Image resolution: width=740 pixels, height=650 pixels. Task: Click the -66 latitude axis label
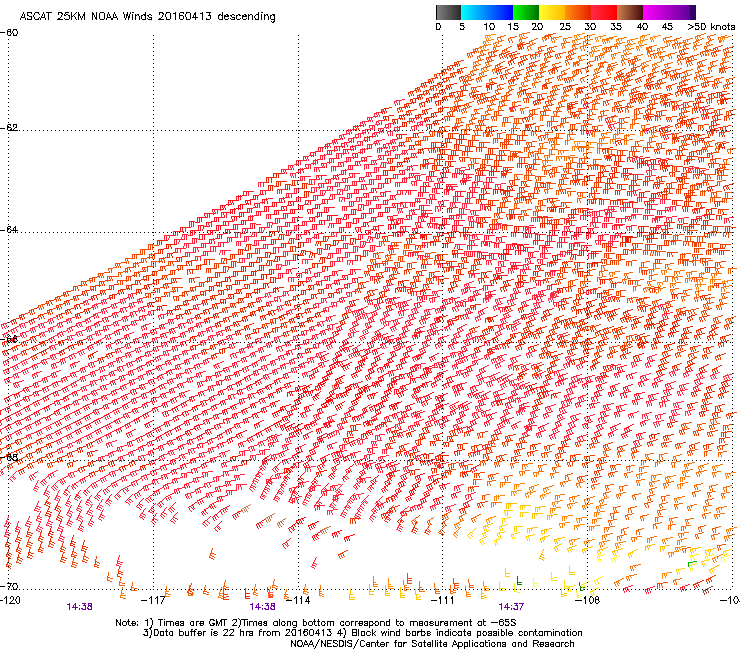pos(9,339)
